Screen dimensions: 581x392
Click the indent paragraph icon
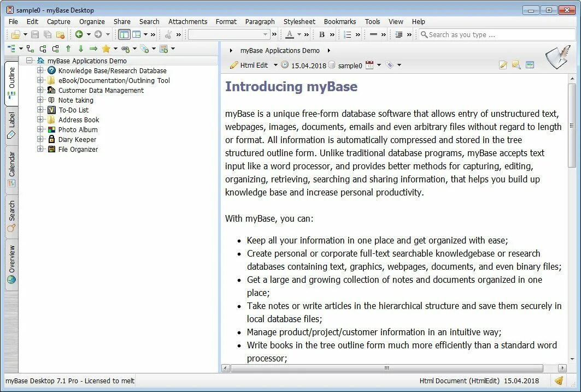(x=398, y=34)
